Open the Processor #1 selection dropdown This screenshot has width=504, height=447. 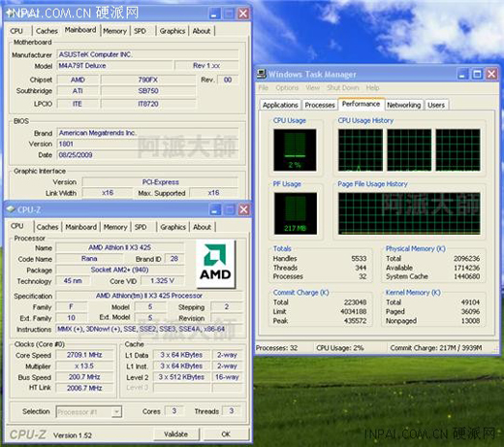tap(116, 412)
